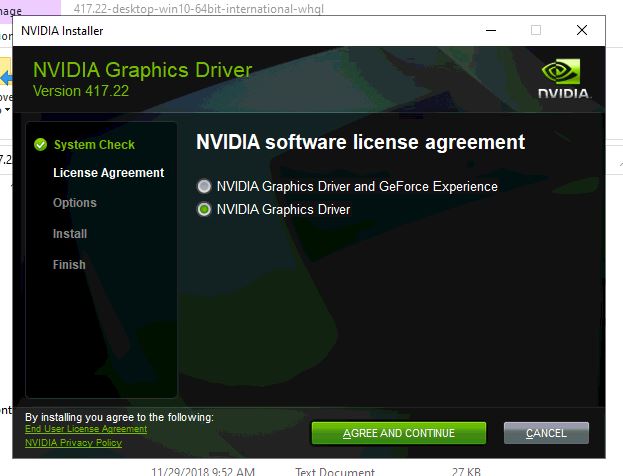623x476 pixels.
Task: Minimize the NVIDIA Installer window
Action: (491, 30)
